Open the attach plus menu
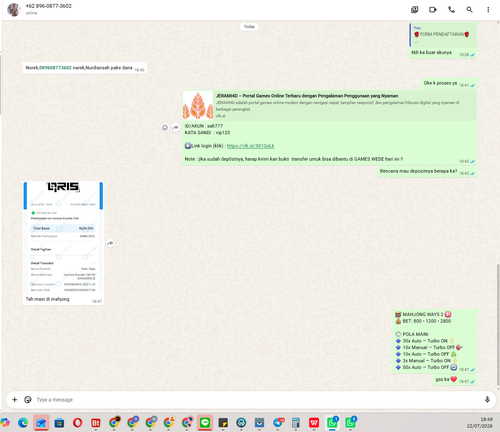The height and width of the screenshot is (432, 500). [14, 399]
